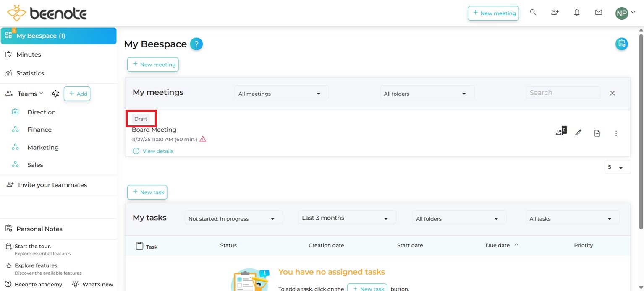Image resolution: width=644 pixels, height=291 pixels.
Task: Click the blue help question mark icon
Action: (196, 44)
